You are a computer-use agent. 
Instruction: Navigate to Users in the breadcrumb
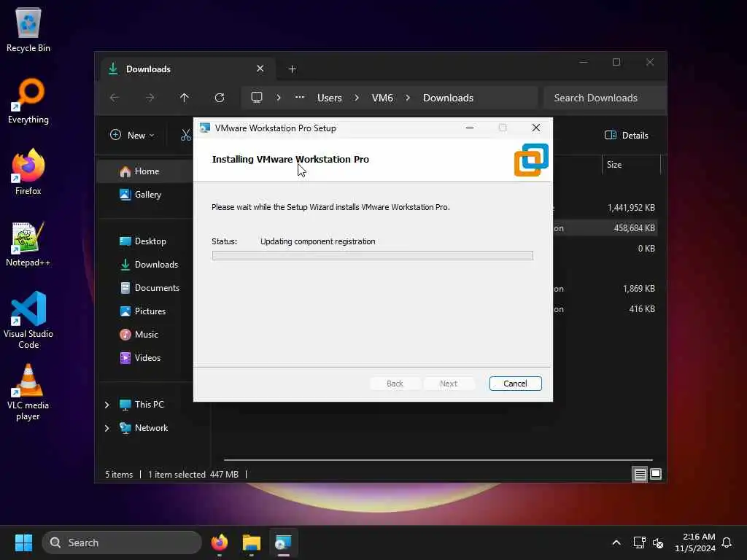(x=330, y=98)
